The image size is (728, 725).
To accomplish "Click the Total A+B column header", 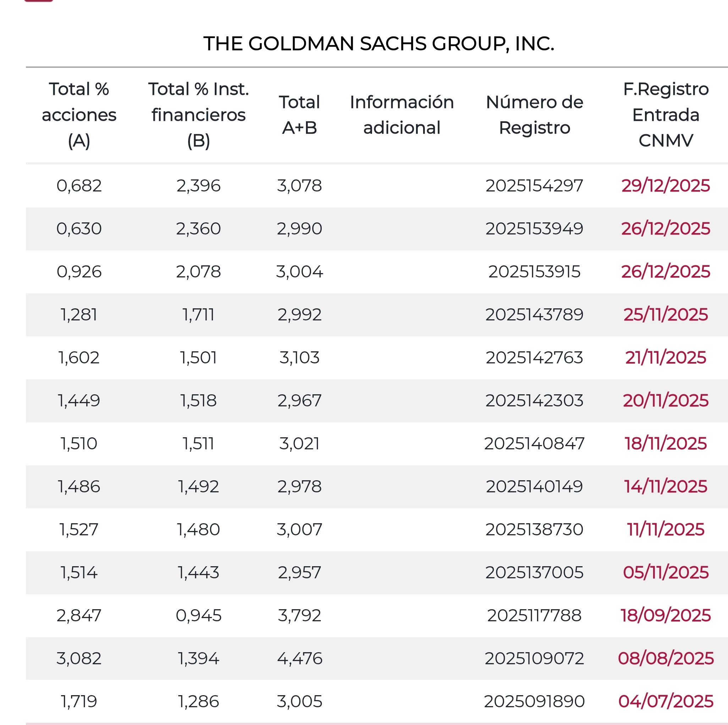I will [299, 115].
